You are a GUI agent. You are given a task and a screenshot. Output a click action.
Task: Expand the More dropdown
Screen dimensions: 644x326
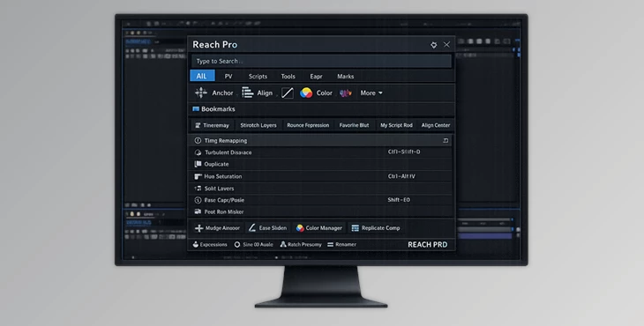371,93
